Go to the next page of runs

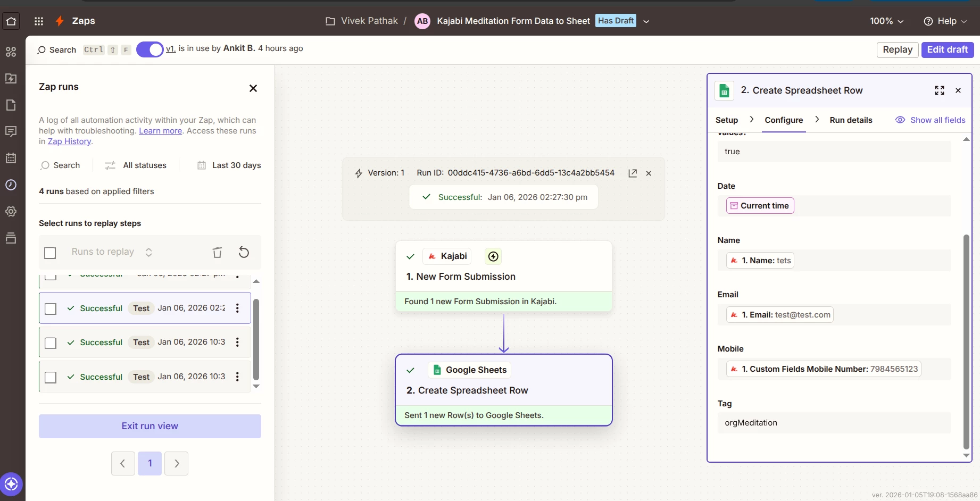point(177,463)
